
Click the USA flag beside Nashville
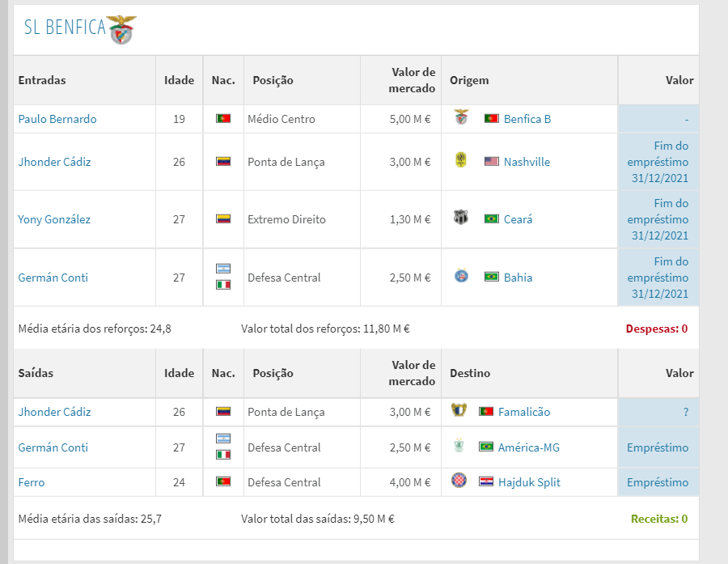coord(492,161)
